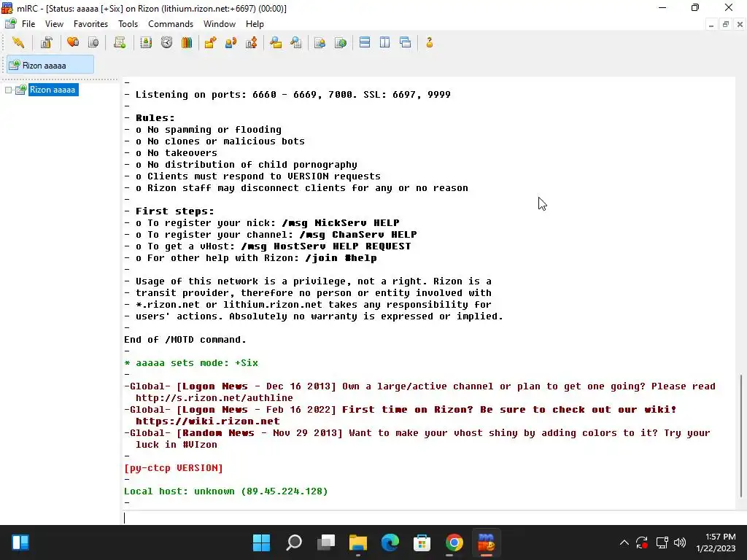Select Rizon aaaaa in the treebar

coord(53,90)
